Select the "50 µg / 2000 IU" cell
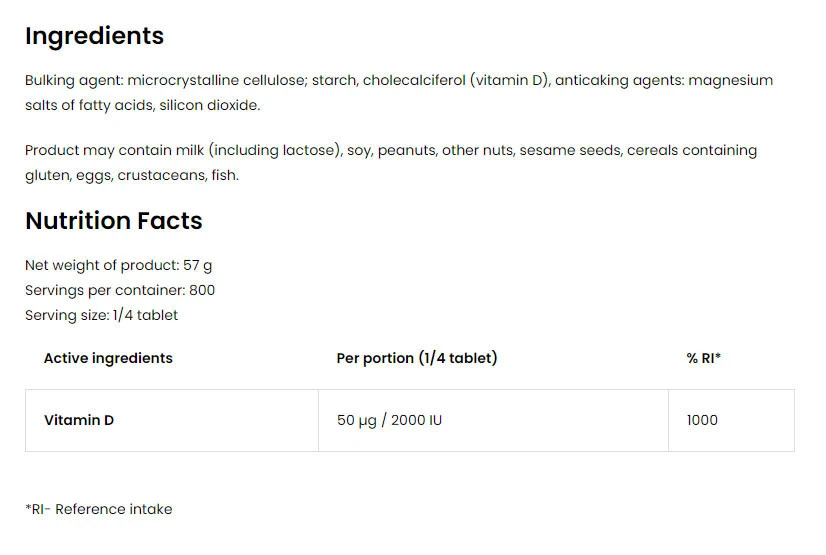This screenshot has width=826, height=555. [x=389, y=420]
